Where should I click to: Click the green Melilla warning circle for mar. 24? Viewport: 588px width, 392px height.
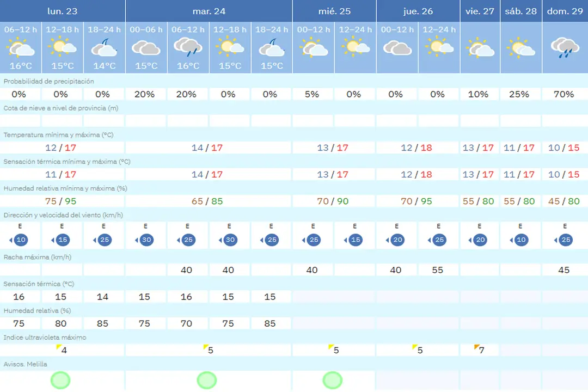[207, 380]
